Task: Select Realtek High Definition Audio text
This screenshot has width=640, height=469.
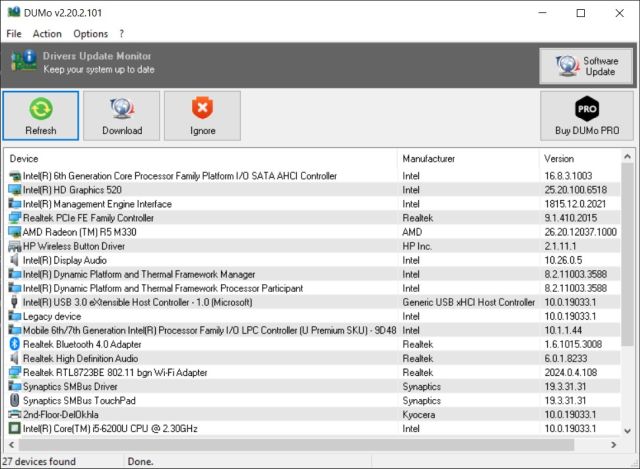Action: click(x=80, y=358)
